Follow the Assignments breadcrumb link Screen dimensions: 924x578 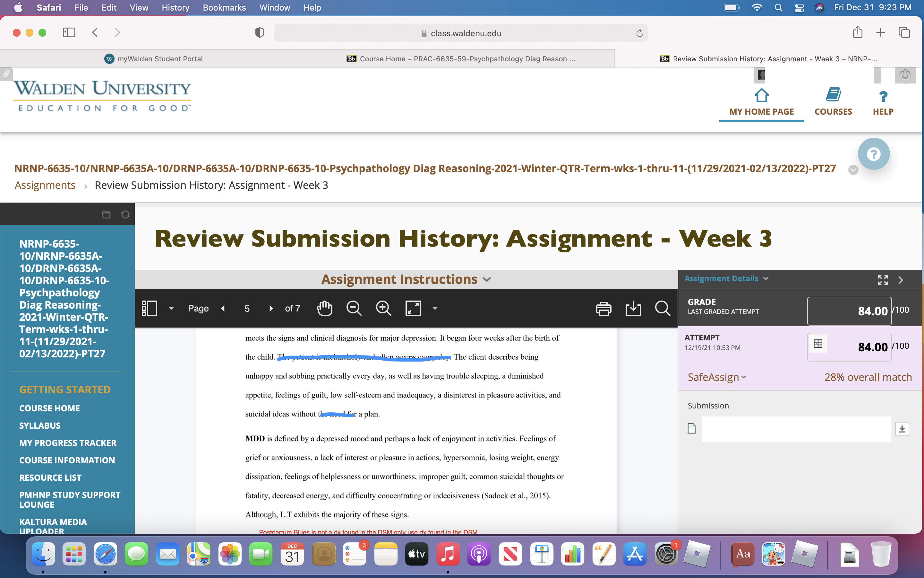coord(45,185)
